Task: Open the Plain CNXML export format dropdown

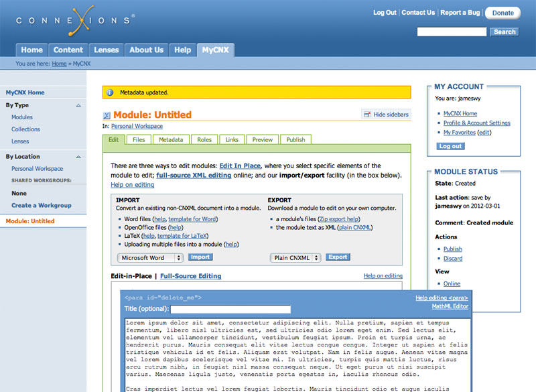Action: [x=295, y=257]
